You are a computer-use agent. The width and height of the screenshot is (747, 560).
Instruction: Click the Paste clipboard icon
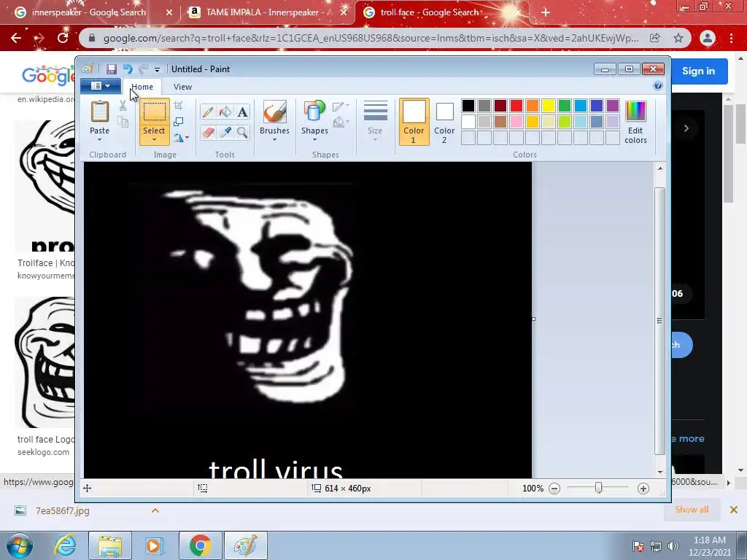pos(99,112)
